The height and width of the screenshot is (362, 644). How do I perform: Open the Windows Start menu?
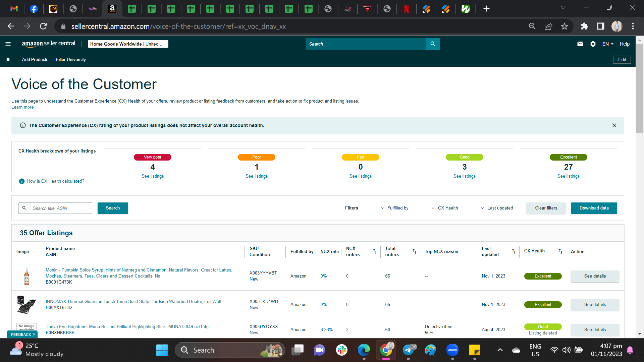pos(162,350)
